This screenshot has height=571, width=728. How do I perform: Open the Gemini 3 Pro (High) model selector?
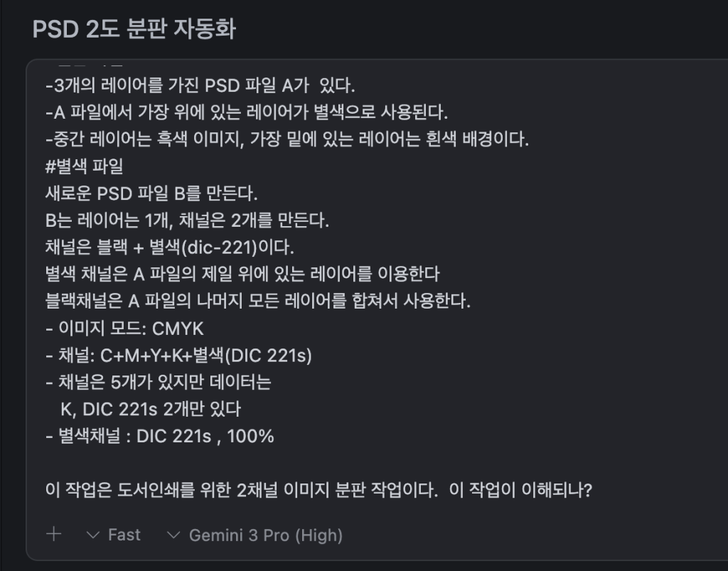[255, 535]
